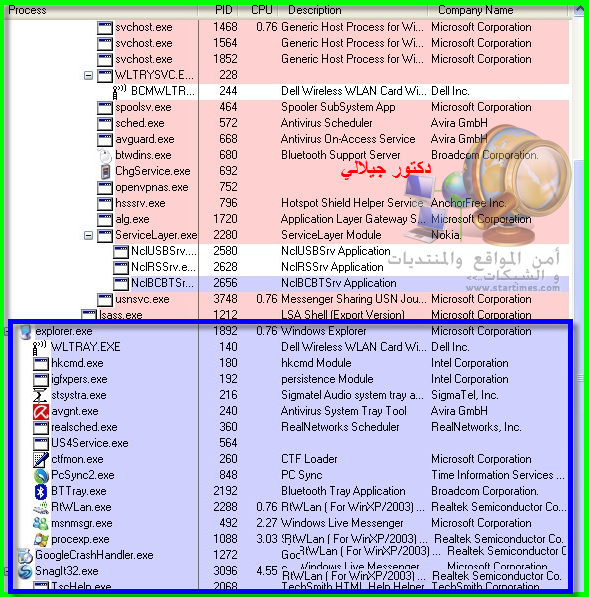
Task: Click the BTTray.exe Bluetooth icon
Action: click(41, 491)
